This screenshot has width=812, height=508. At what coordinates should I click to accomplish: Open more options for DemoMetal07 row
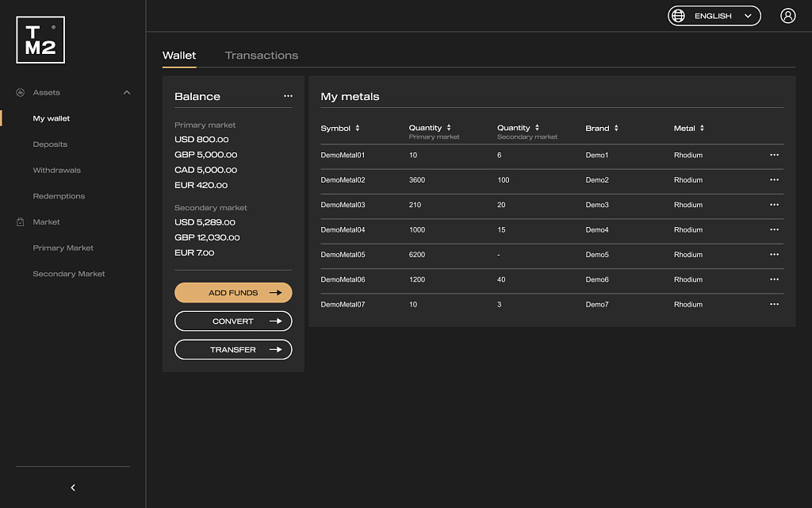[774, 304]
